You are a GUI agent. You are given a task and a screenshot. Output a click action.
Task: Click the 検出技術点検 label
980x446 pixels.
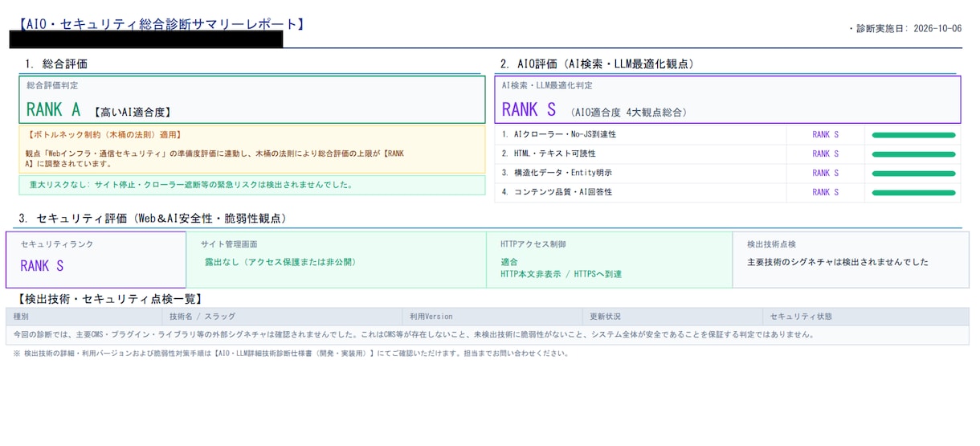point(771,243)
